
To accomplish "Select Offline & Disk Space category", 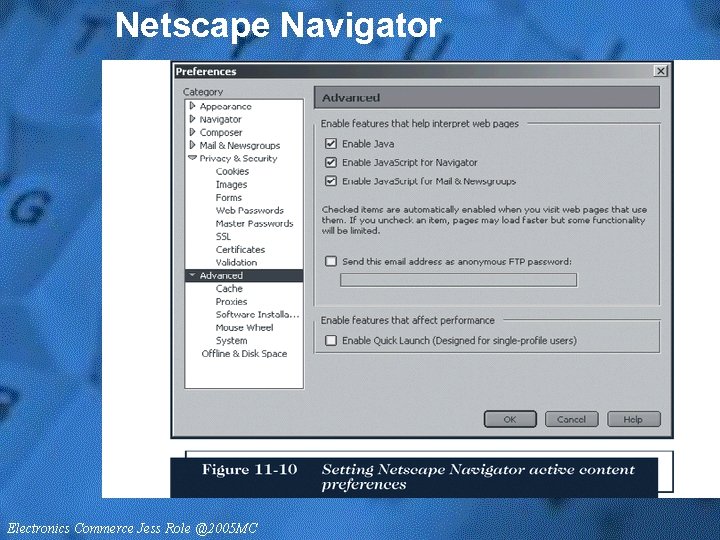I will click(244, 354).
